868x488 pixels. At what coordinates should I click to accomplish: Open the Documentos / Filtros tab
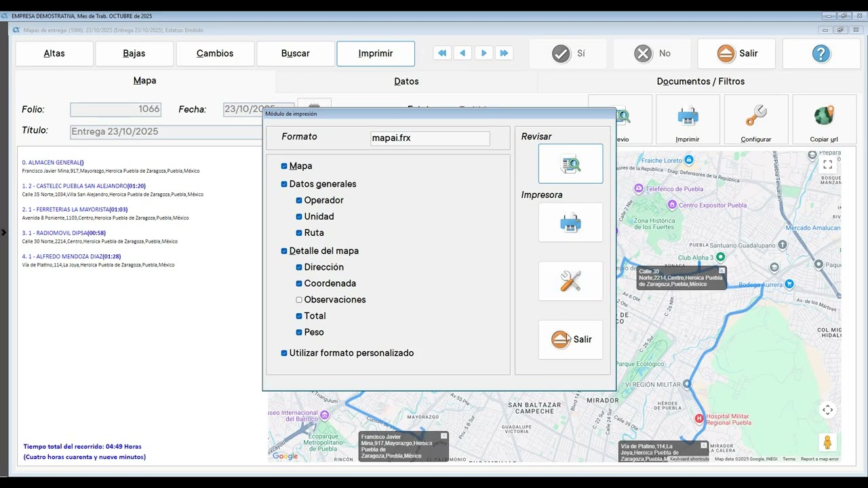[701, 81]
